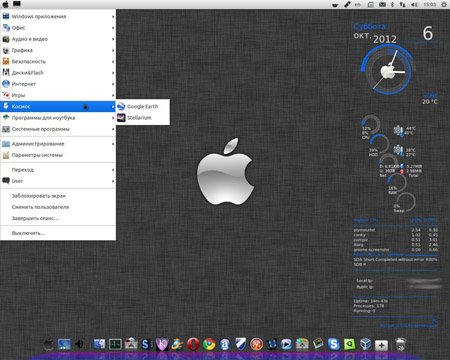Open the volume indicator in top panel

[414, 5]
